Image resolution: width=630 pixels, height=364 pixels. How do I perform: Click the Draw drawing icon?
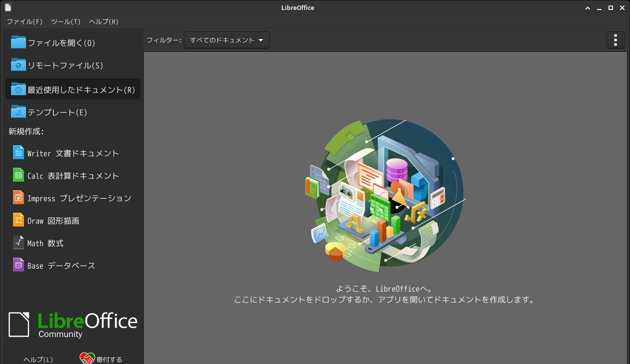[18, 220]
